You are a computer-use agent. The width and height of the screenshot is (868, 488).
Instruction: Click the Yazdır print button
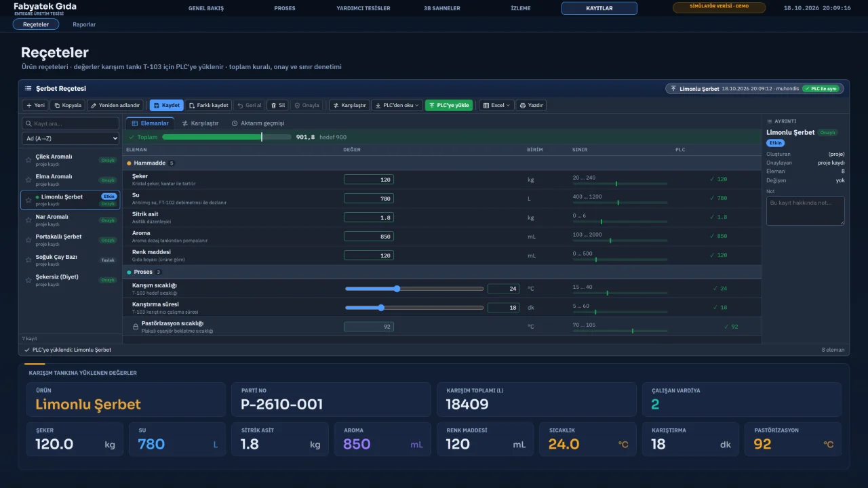click(531, 105)
